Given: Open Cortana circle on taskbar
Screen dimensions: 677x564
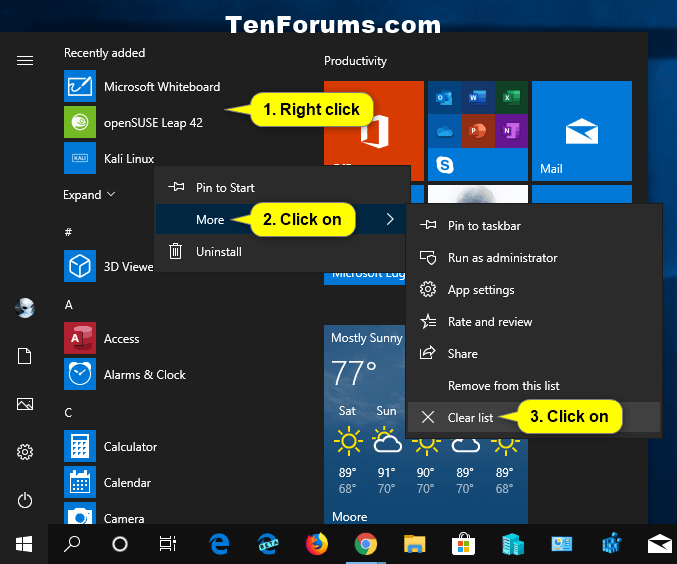Looking at the screenshot, I should 120,544.
